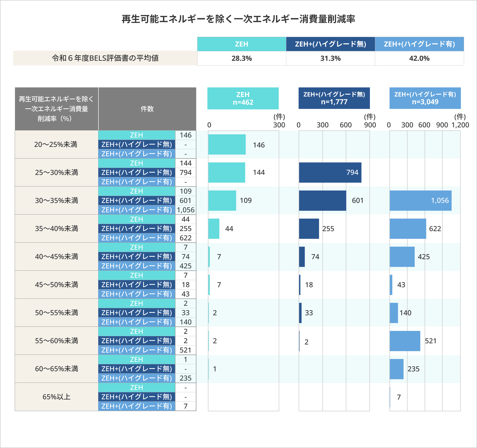The height and width of the screenshot is (448, 477).
Task: Click the turquoise 144 bar
Action: (x=226, y=172)
